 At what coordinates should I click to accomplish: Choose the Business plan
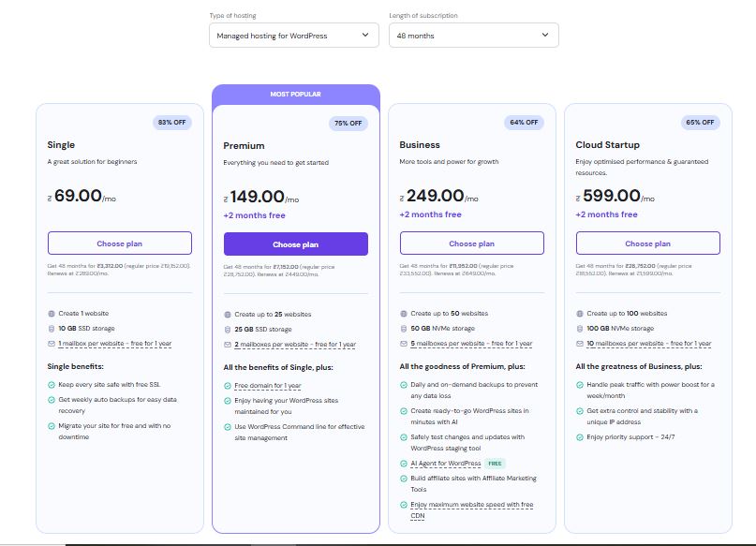tap(471, 243)
